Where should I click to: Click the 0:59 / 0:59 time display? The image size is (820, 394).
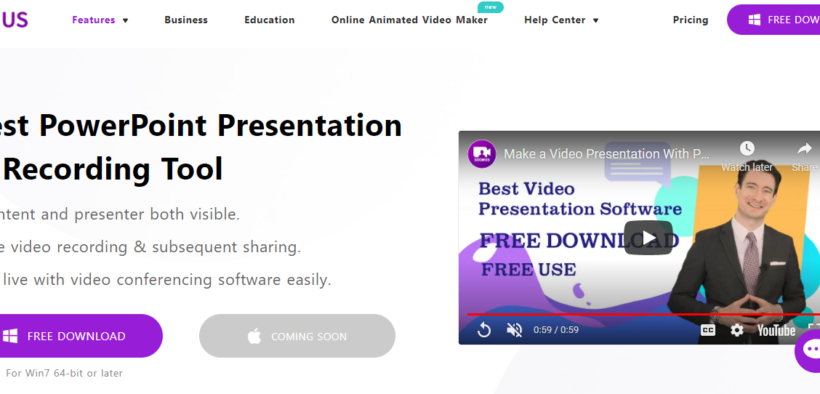[x=556, y=330]
